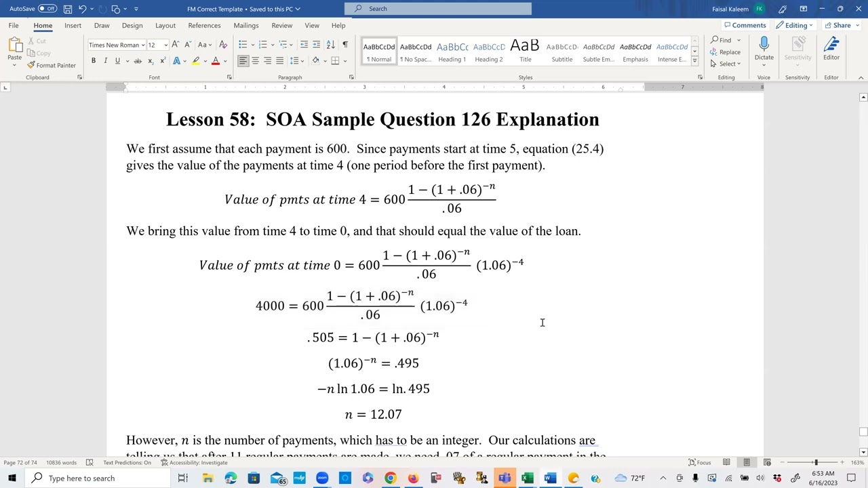Open the Editor pane
868x488 pixels.
click(x=831, y=49)
